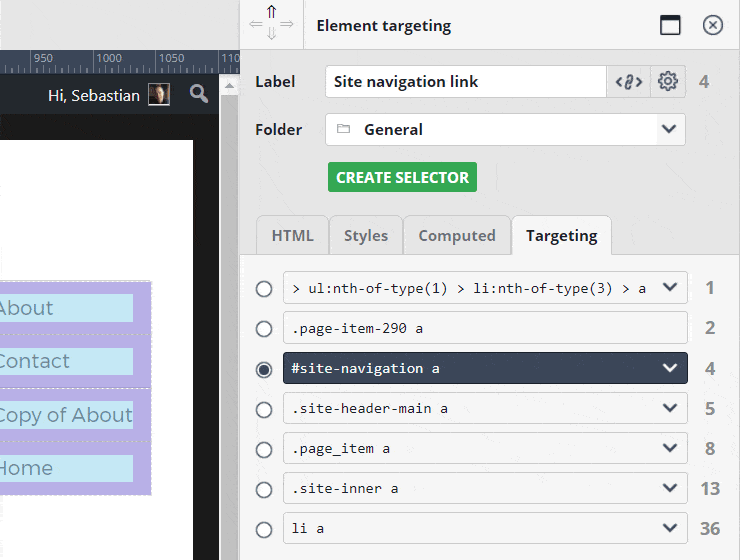Image resolution: width=740 pixels, height=560 pixels.
Task: Click into the Label text field
Action: (465, 82)
